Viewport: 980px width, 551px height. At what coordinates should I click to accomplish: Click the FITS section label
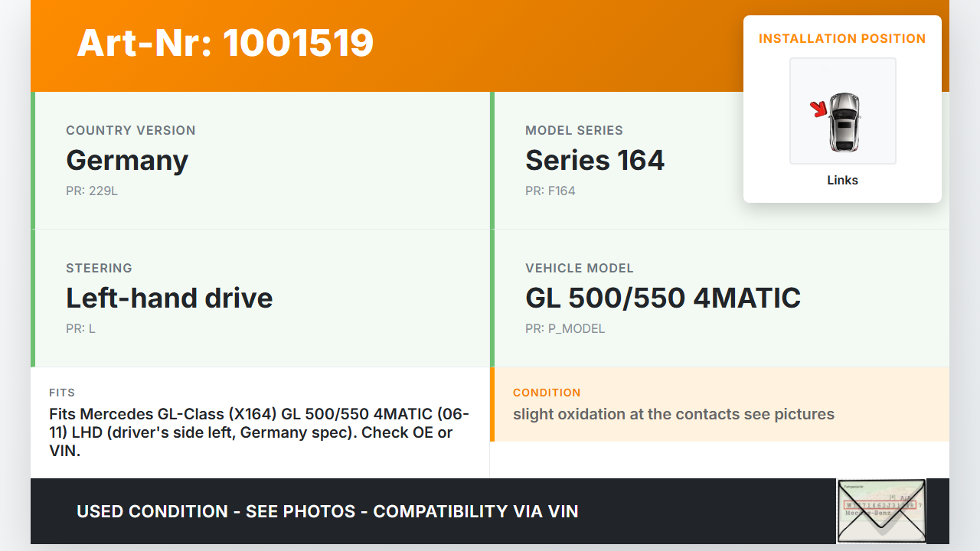62,393
